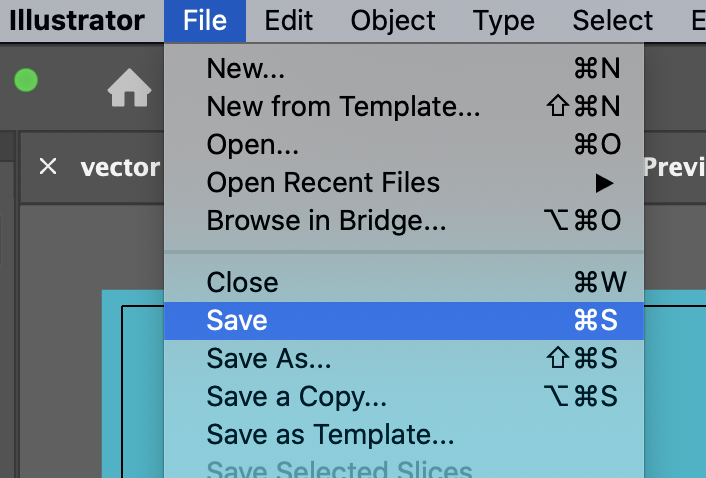The width and height of the screenshot is (706, 478).
Task: Open the Type menu
Action: pyautogui.click(x=503, y=21)
